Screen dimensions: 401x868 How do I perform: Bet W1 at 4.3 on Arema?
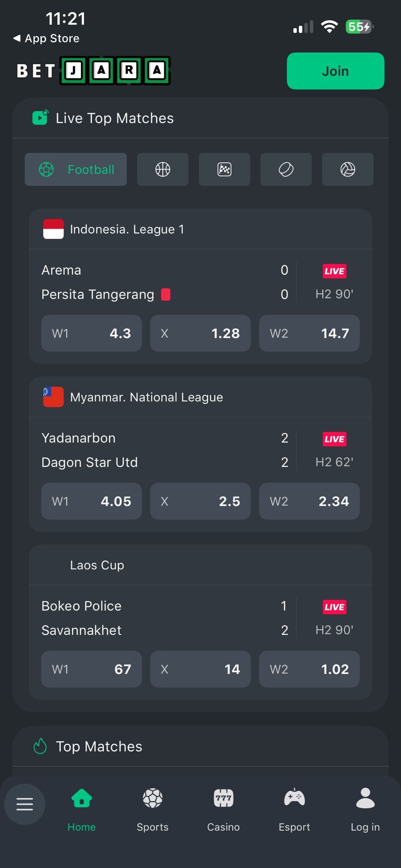(92, 333)
